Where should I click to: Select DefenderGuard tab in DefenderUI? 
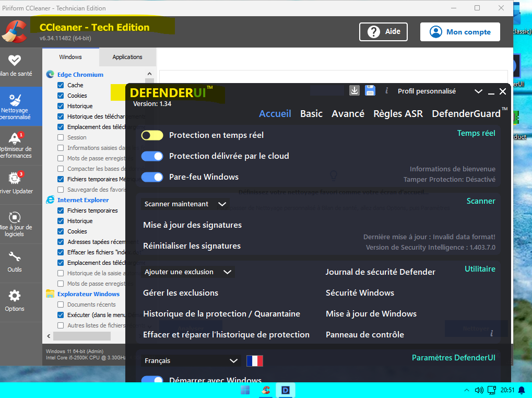point(469,113)
